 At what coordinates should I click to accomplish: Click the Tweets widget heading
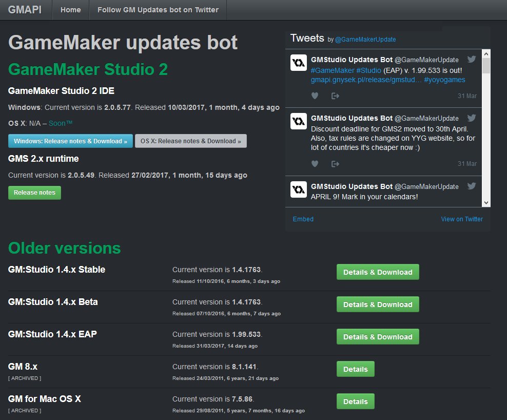tap(307, 38)
